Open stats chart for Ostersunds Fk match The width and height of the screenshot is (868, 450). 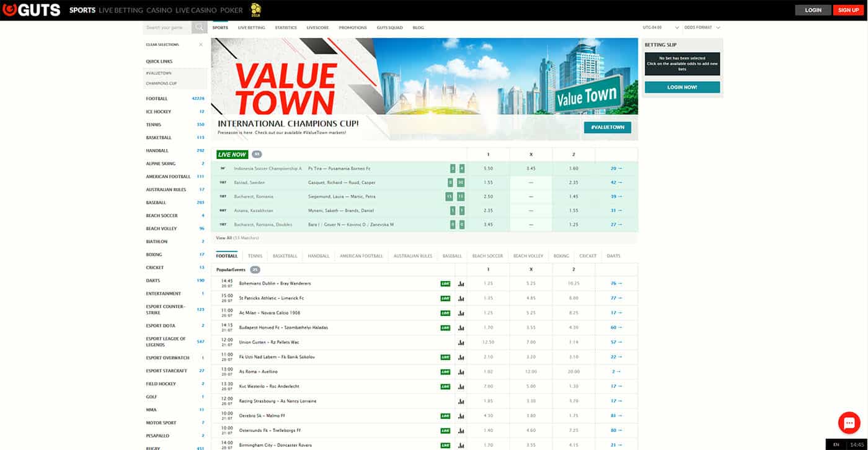(461, 431)
